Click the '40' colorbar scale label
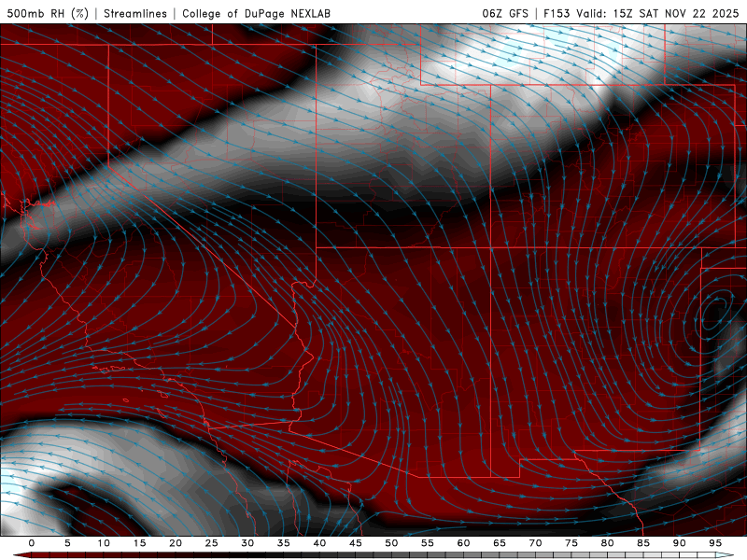 (x=319, y=543)
